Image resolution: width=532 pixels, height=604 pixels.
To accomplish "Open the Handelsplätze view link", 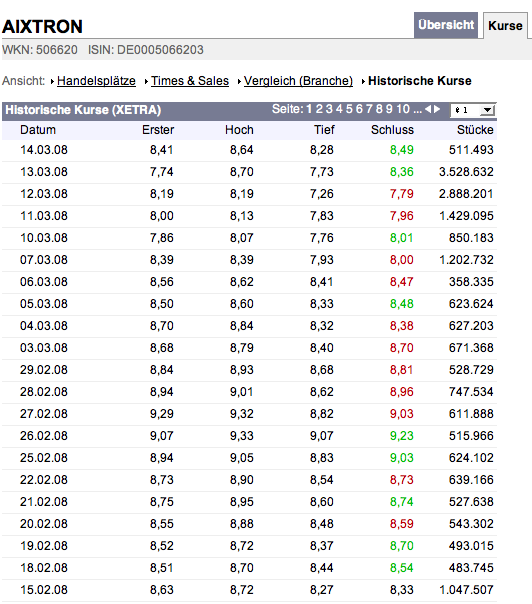I will [x=96, y=81].
